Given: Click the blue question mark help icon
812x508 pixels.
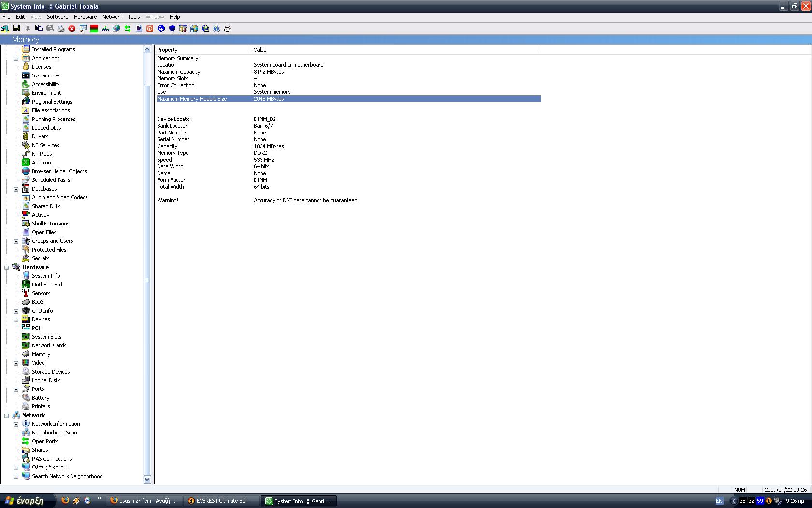Looking at the screenshot, I should pos(217,29).
